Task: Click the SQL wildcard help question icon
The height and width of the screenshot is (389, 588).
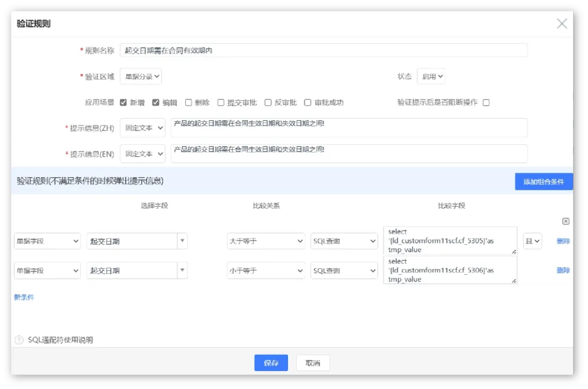Action: (x=19, y=340)
